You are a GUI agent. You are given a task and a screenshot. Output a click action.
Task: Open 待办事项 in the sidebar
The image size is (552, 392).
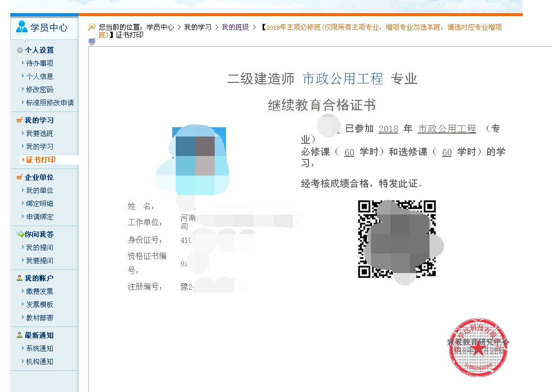(x=40, y=63)
